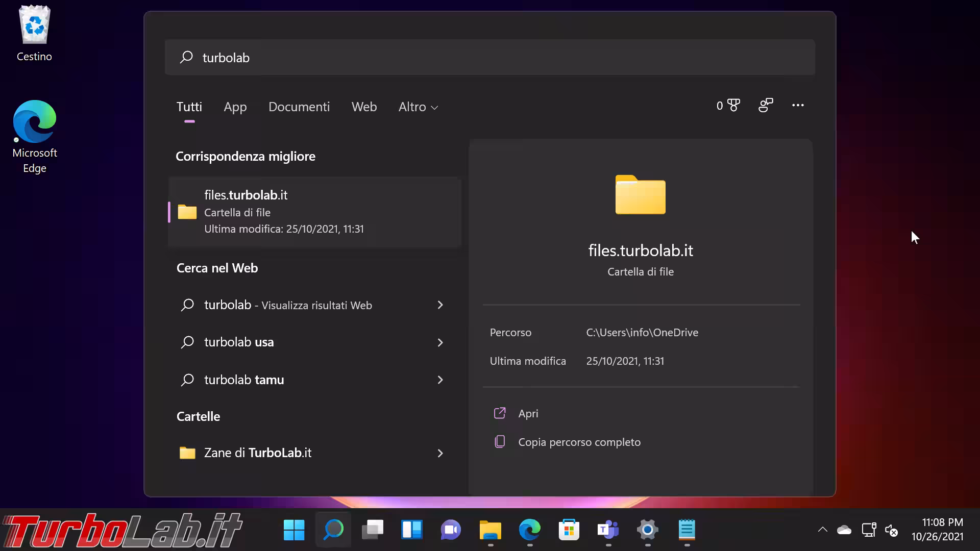Select the files.turbolab.it best match result

(x=314, y=212)
